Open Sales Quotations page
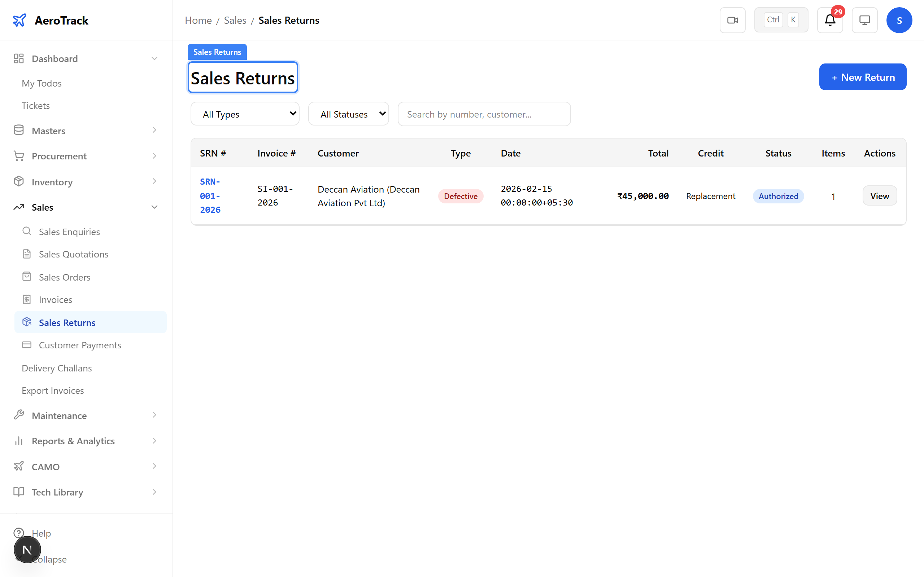This screenshot has height=577, width=924. point(73,254)
